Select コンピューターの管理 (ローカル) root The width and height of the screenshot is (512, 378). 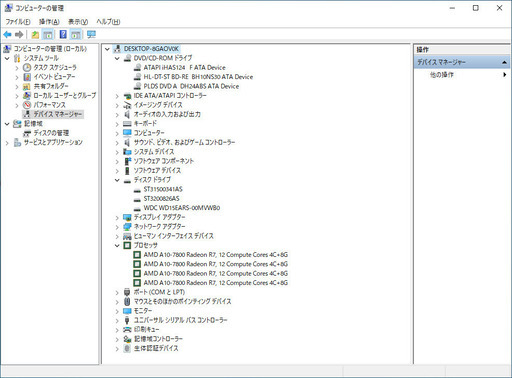(50, 49)
